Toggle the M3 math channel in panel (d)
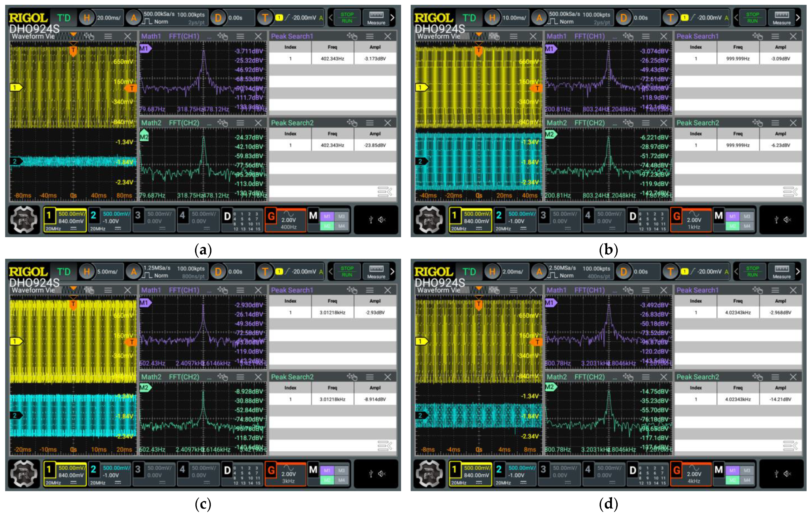812x515 pixels. (x=747, y=470)
